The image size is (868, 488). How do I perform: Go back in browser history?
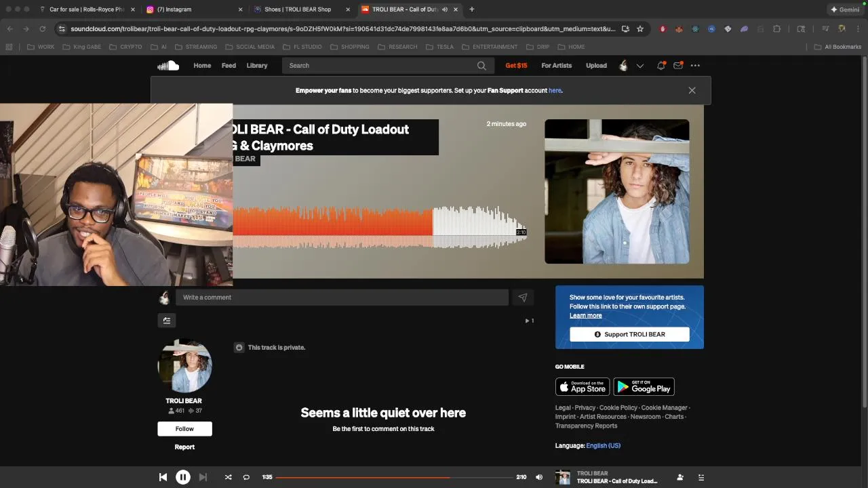tap(9, 29)
